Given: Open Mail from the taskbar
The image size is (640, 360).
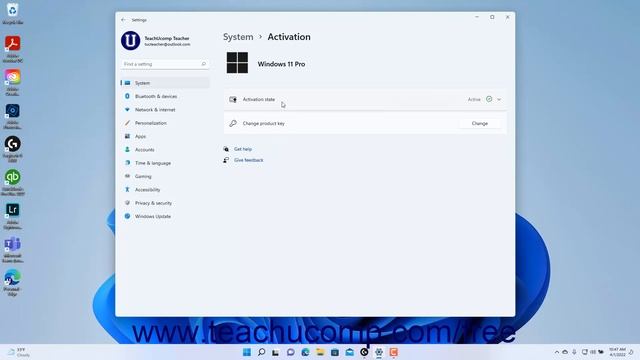Looking at the screenshot, I should tap(349, 352).
